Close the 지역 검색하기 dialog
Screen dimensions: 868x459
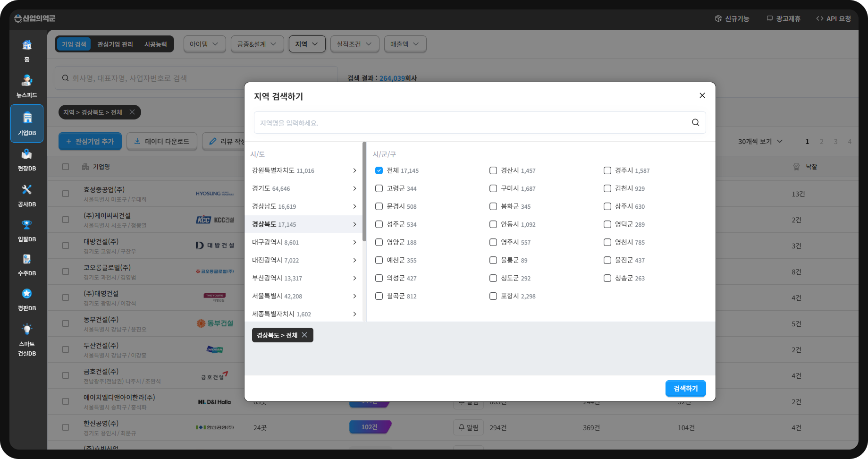click(x=702, y=95)
